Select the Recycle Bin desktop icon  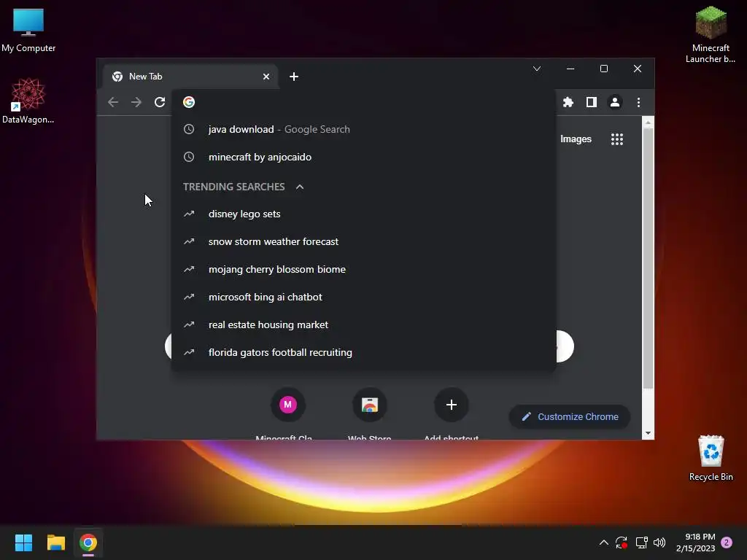711,458
